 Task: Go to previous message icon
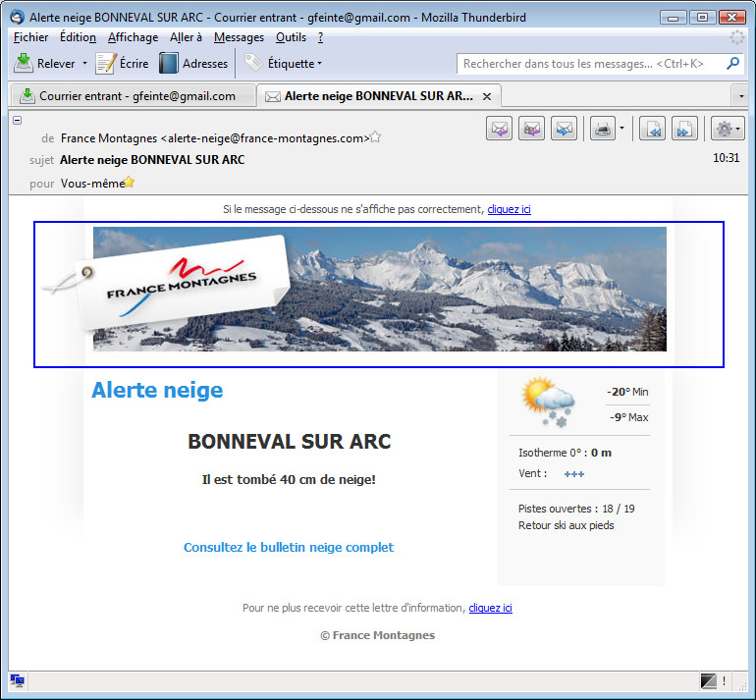652,129
